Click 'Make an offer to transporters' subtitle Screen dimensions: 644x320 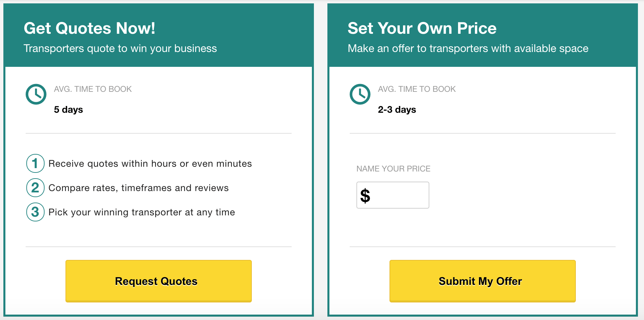[468, 49]
